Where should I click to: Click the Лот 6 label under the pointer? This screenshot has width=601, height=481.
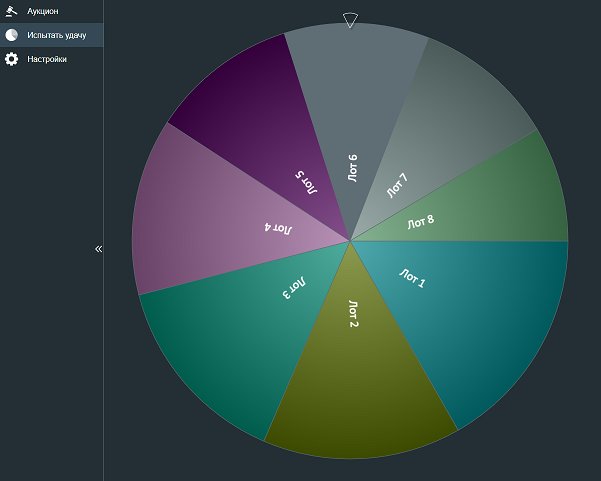[352, 168]
